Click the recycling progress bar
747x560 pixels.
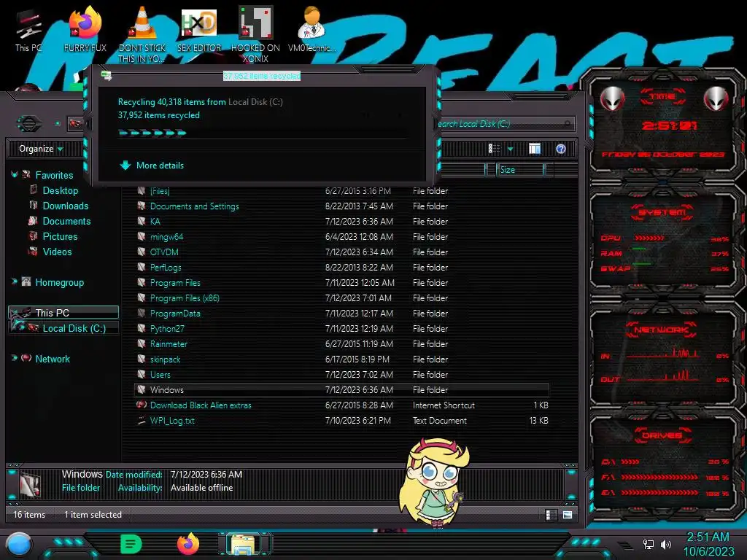pos(263,133)
